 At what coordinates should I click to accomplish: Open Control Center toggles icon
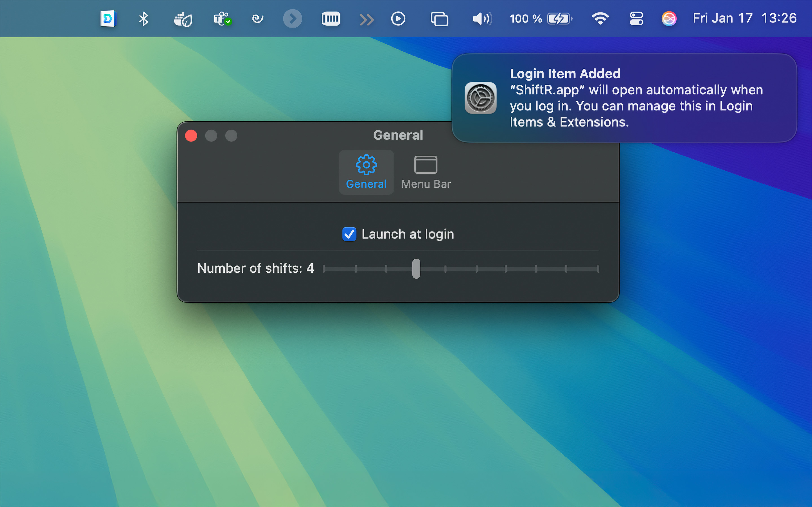[x=636, y=19]
